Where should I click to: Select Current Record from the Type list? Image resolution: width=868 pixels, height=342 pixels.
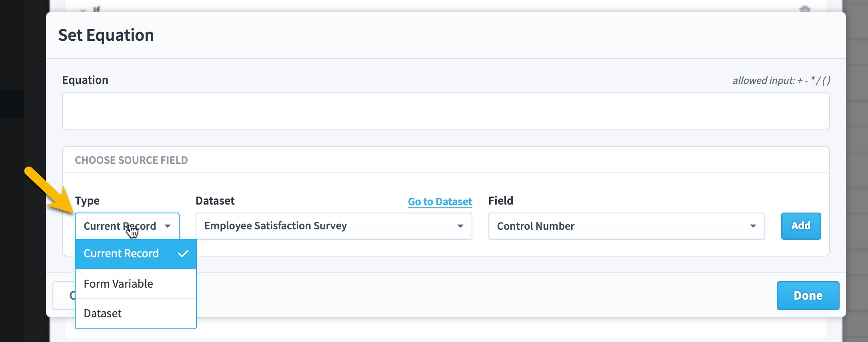tap(136, 254)
